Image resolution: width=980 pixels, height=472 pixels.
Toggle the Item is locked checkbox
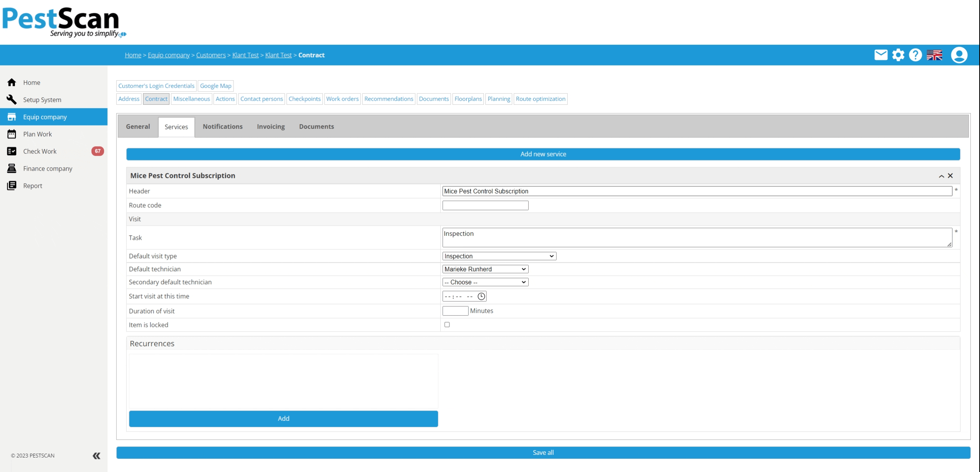point(447,325)
